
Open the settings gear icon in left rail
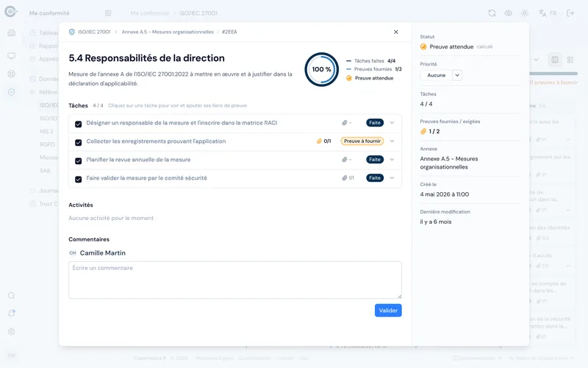tap(12, 332)
